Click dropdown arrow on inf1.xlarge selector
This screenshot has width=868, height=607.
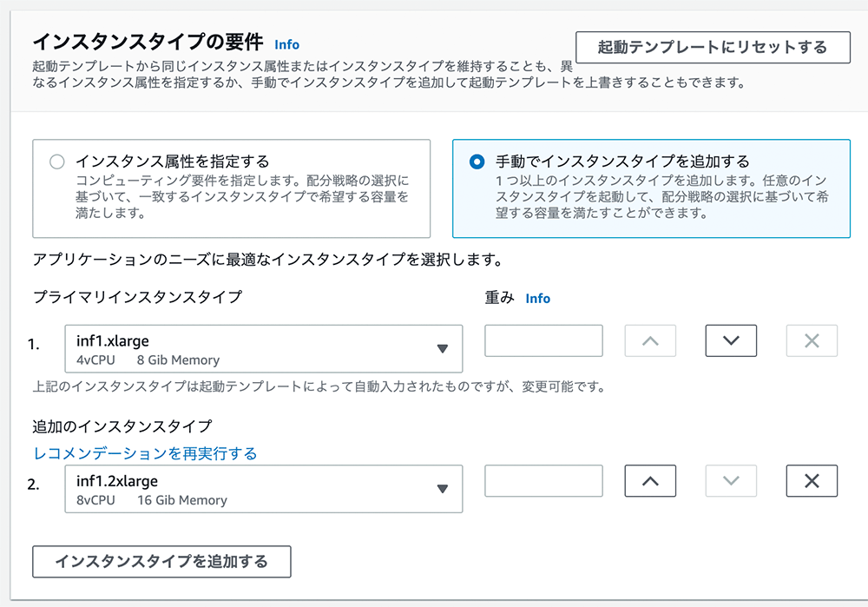pyautogui.click(x=442, y=349)
